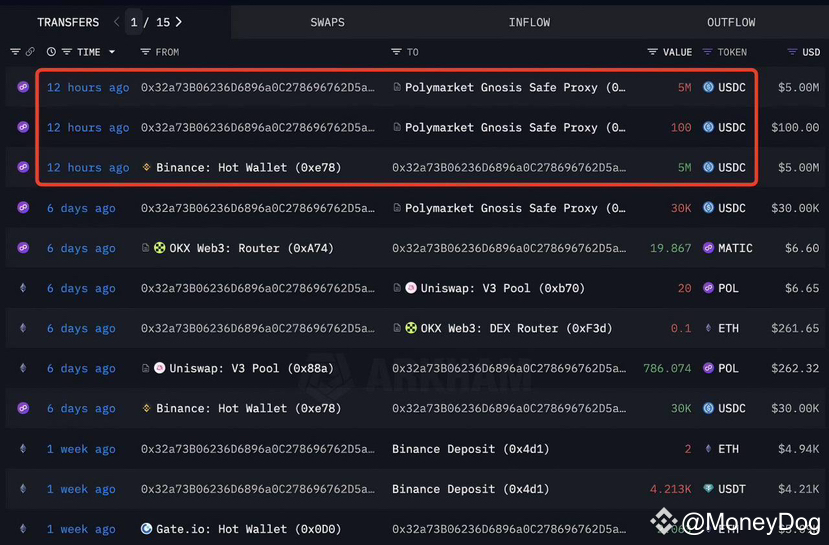Click the USDT token icon

click(708, 488)
